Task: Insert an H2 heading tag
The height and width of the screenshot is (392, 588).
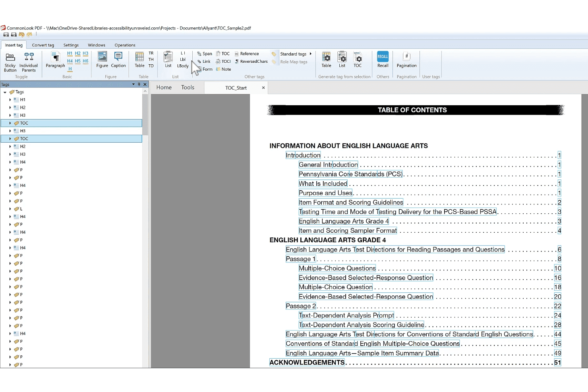Action: (78, 53)
